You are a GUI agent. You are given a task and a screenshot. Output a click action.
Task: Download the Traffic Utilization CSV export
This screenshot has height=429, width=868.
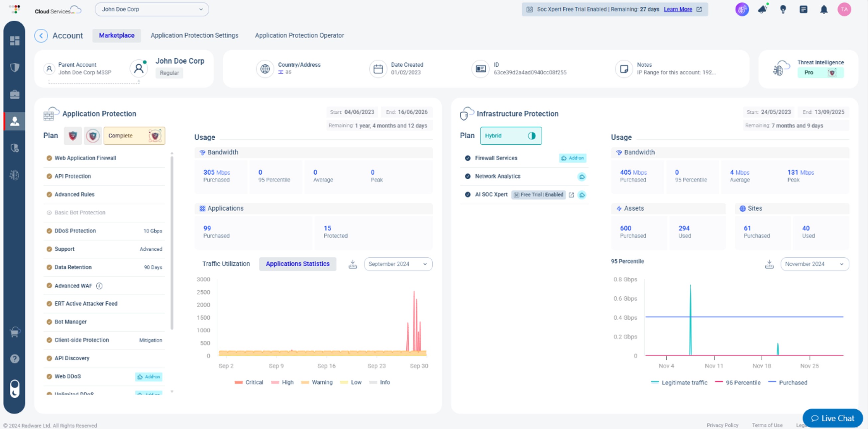[353, 264]
